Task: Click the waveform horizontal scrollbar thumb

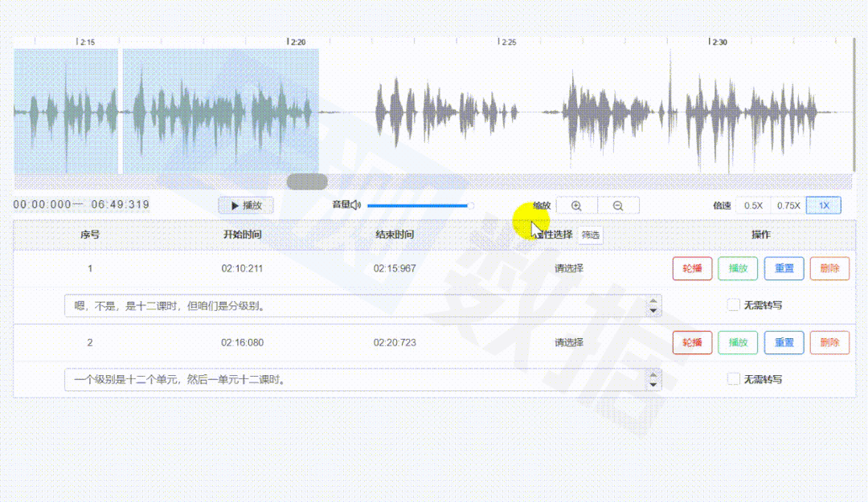Action: tap(307, 182)
